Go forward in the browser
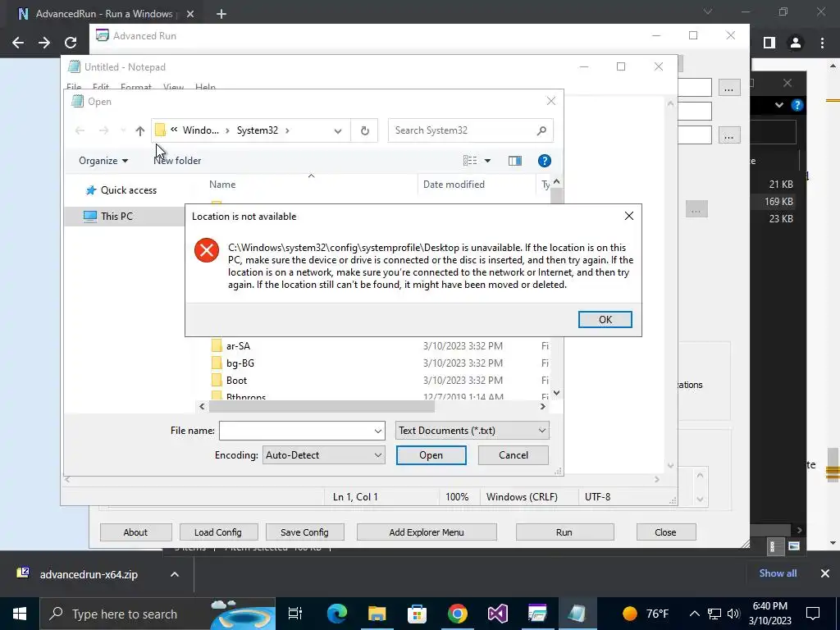 coord(44,43)
